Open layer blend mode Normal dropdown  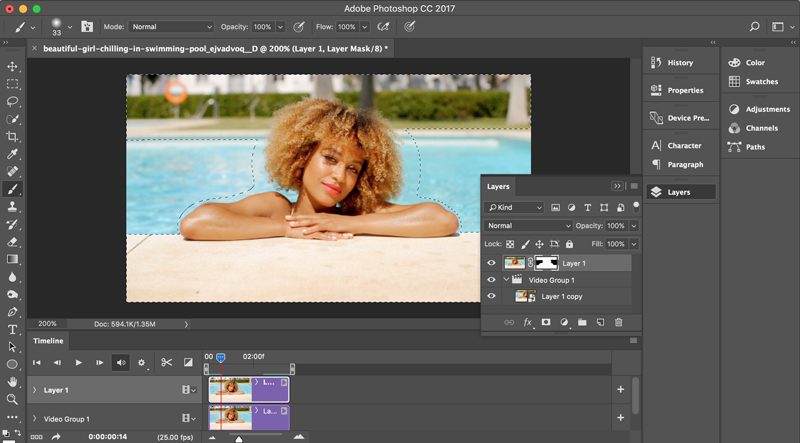[x=529, y=226]
